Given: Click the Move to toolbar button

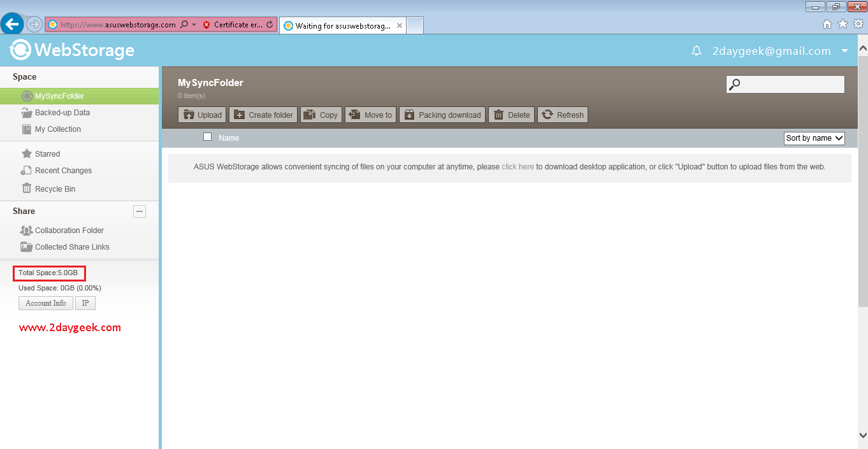Looking at the screenshot, I should click(370, 115).
